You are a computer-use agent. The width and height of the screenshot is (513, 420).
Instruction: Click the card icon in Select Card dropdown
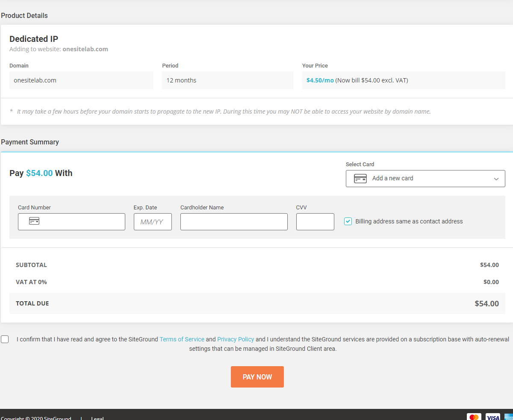360,179
